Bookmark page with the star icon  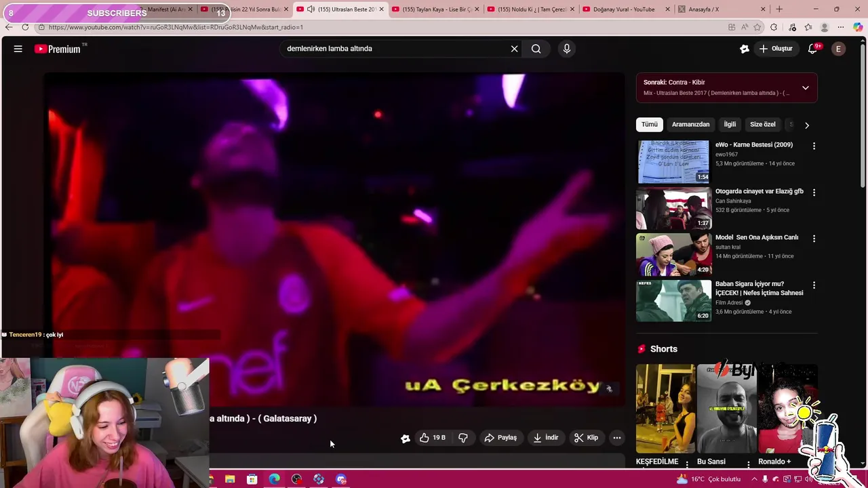coord(757,27)
